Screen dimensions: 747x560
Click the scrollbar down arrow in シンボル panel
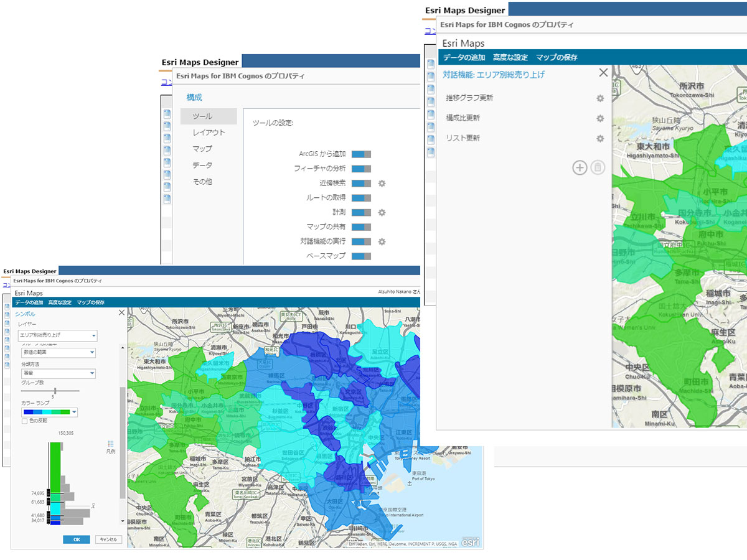click(x=122, y=521)
